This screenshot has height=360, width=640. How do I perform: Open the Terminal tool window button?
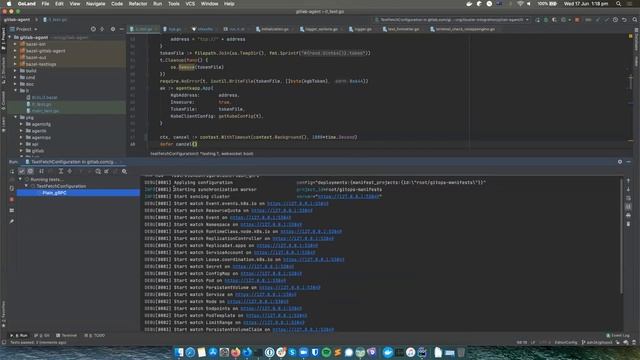click(x=66, y=335)
